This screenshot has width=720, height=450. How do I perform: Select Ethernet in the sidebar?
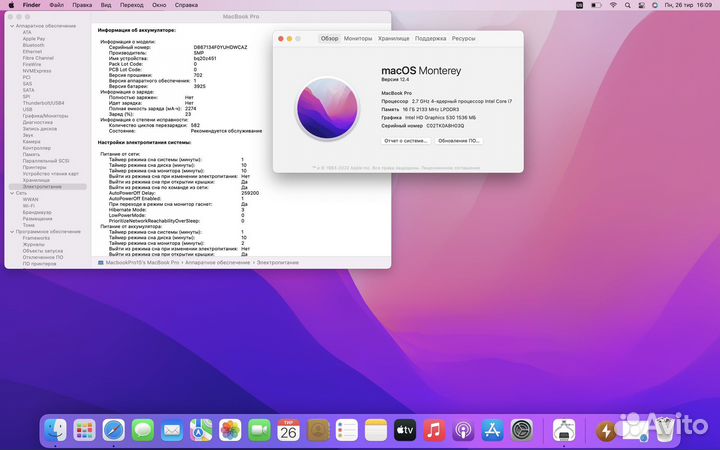(32, 52)
